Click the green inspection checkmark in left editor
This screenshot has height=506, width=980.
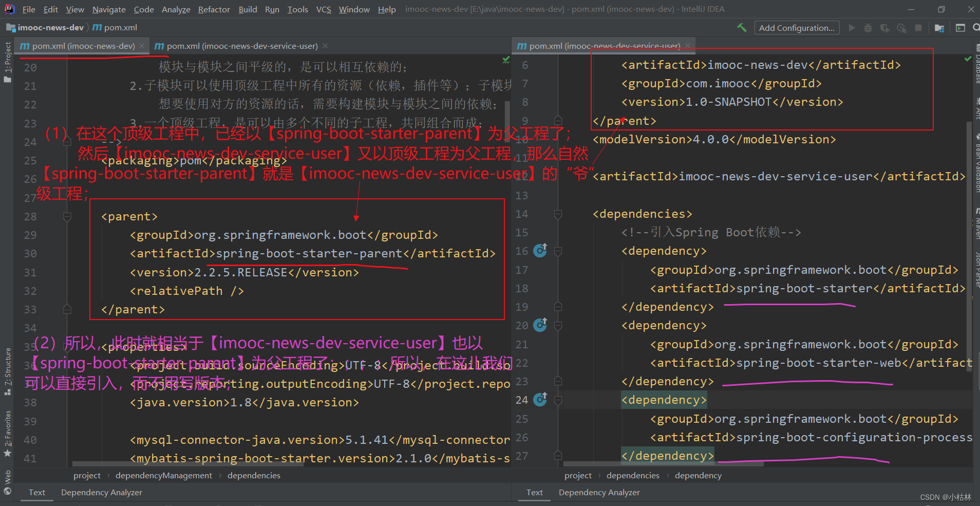point(506,60)
